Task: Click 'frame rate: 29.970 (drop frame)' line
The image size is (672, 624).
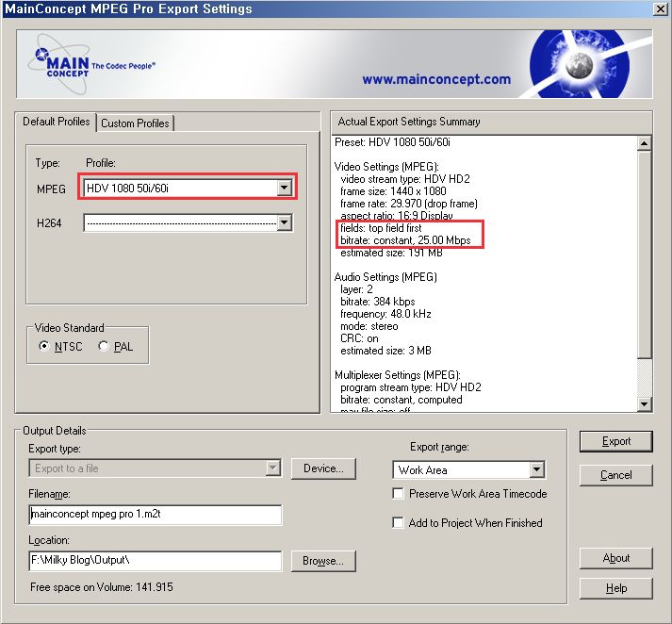Action: [x=409, y=204]
